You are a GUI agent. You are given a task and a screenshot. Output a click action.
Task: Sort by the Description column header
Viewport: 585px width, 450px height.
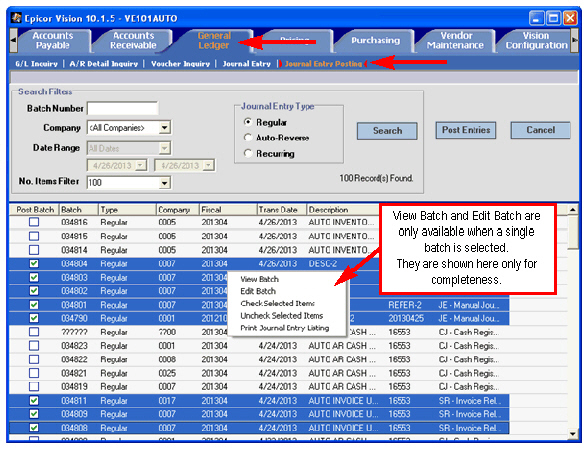point(342,210)
